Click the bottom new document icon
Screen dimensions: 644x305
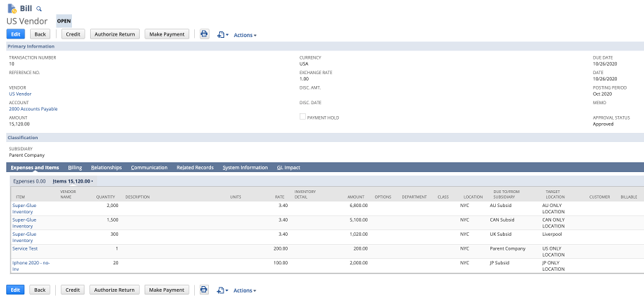(x=221, y=290)
